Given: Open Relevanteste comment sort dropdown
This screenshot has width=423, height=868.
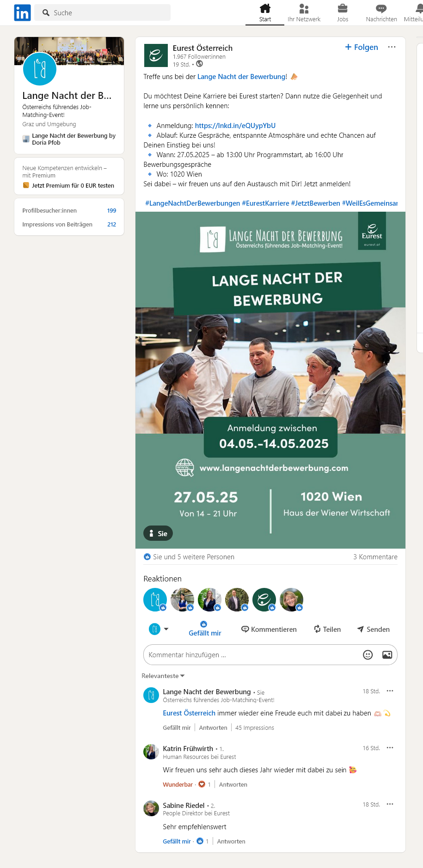Looking at the screenshot, I should (x=163, y=676).
